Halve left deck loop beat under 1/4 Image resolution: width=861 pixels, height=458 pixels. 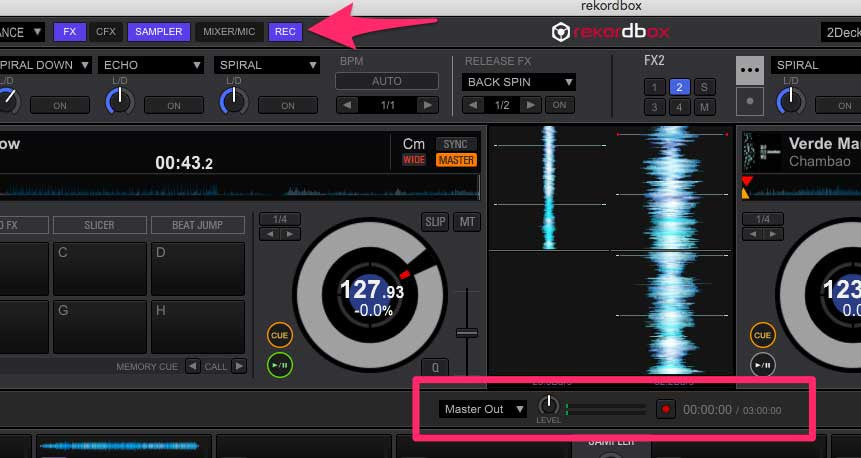coord(270,234)
